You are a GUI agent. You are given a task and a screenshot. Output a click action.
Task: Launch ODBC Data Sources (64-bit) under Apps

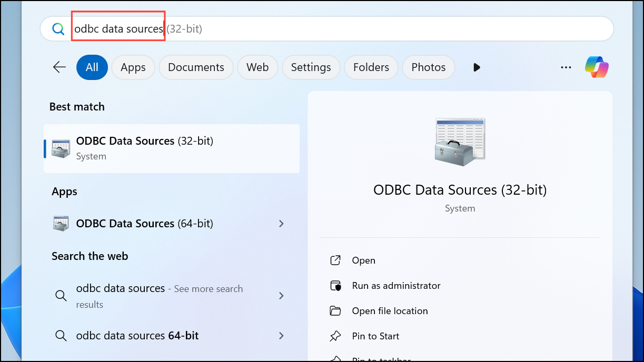[147, 223]
